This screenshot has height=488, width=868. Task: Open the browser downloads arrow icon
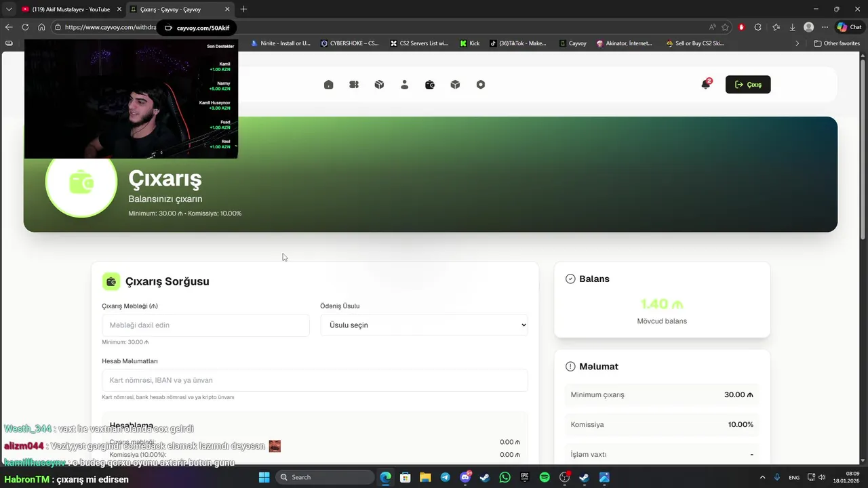[792, 27]
